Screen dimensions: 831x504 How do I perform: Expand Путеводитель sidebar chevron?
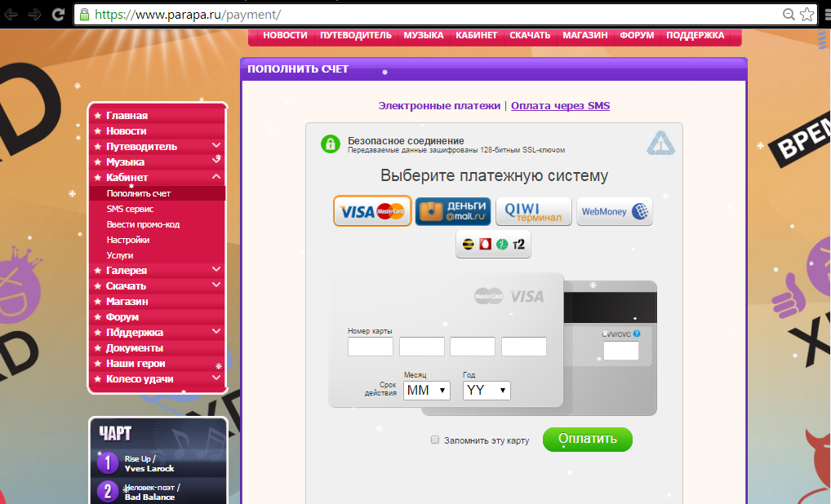click(216, 144)
